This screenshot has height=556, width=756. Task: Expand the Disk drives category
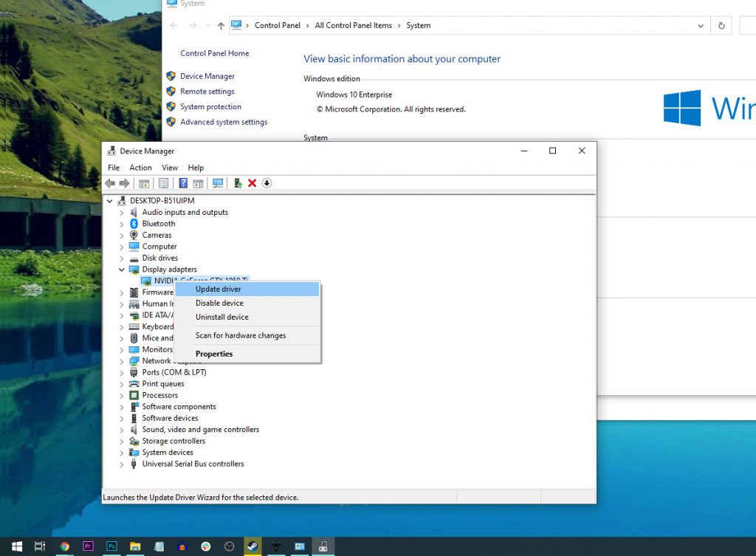(122, 258)
